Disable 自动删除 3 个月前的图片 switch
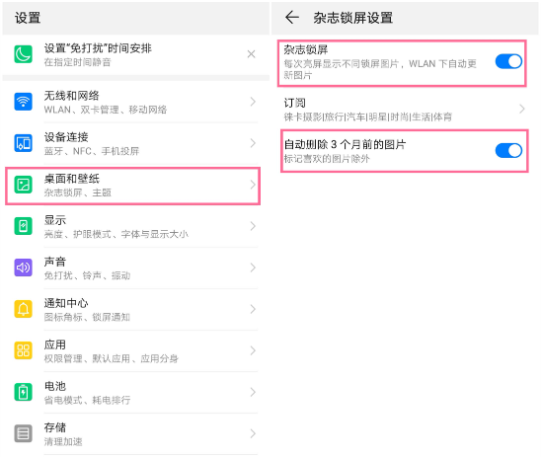 pos(509,151)
